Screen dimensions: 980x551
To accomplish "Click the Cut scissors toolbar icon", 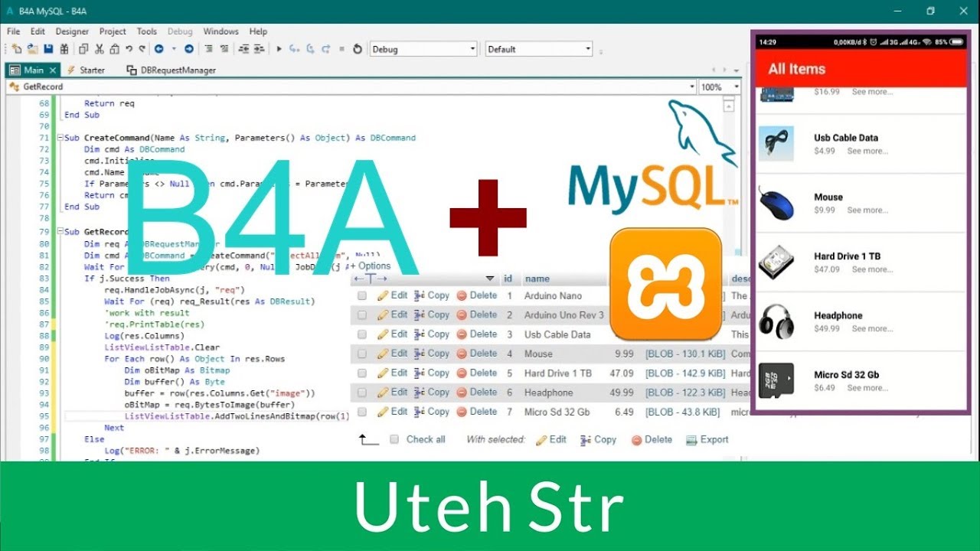I will click(x=99, y=49).
